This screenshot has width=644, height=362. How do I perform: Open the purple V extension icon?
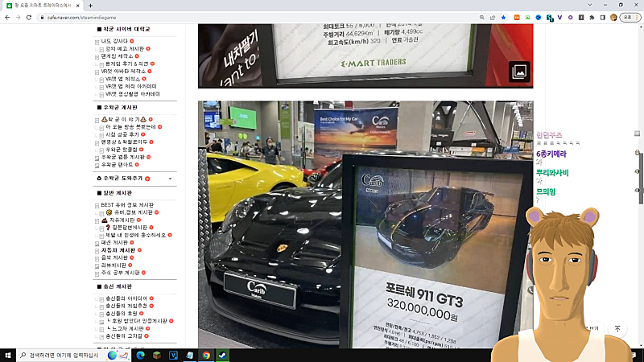pos(559,18)
